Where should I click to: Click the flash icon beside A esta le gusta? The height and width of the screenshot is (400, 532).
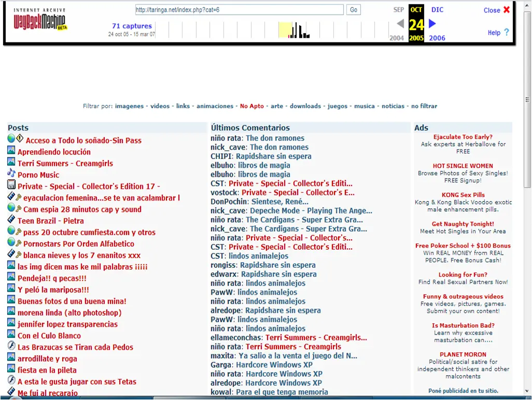tap(11, 380)
